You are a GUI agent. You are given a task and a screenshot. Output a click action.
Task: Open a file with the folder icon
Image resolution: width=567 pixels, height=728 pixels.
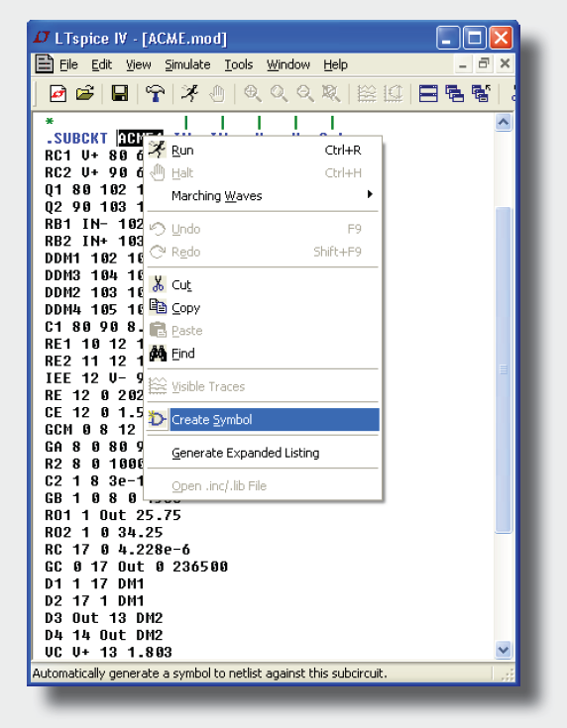85,93
